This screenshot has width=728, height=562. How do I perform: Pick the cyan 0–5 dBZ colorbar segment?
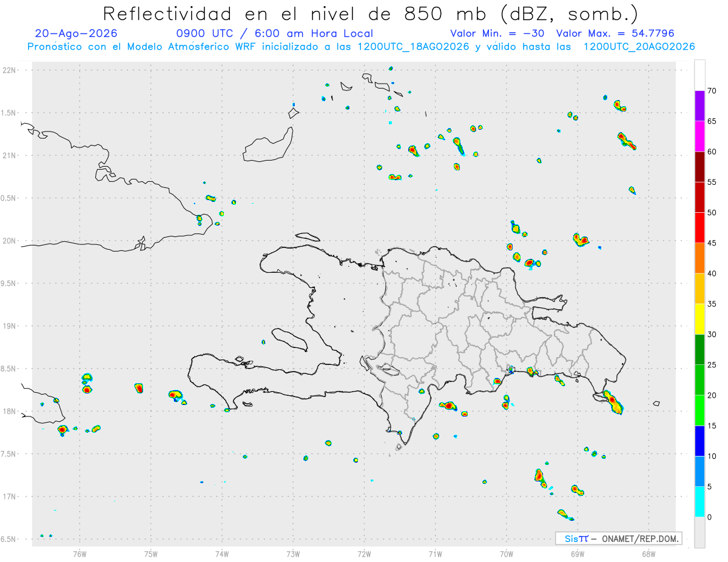click(699, 502)
